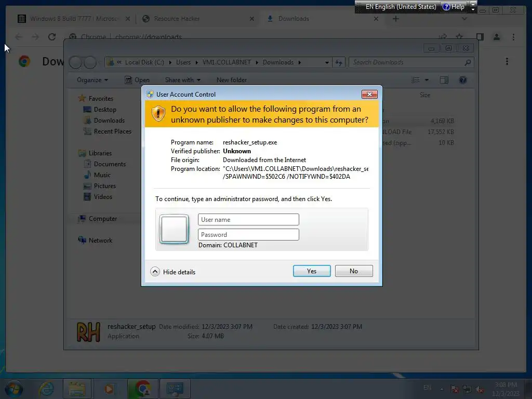Select Music library in navigation pane
532x399 pixels.
tap(102, 175)
